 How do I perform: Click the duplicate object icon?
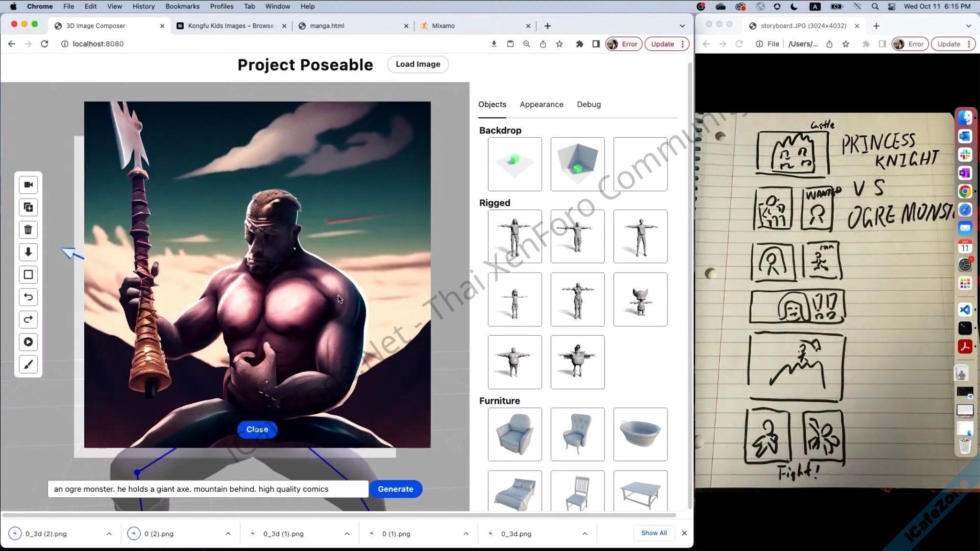click(x=28, y=207)
